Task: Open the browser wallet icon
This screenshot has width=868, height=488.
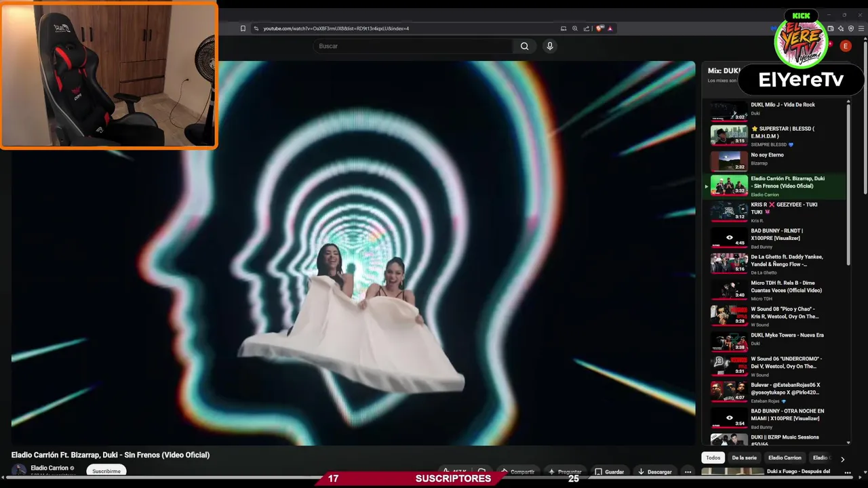Action: pos(831,28)
